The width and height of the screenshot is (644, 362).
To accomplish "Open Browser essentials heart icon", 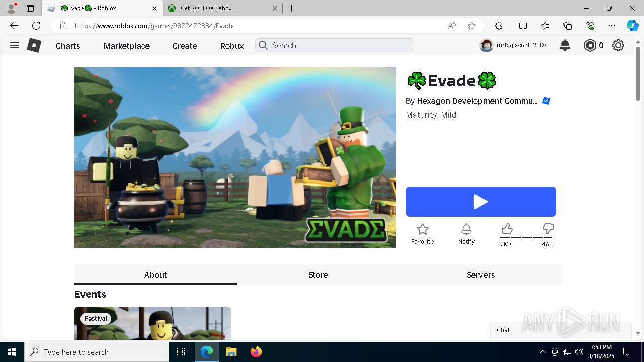I will pyautogui.click(x=590, y=26).
